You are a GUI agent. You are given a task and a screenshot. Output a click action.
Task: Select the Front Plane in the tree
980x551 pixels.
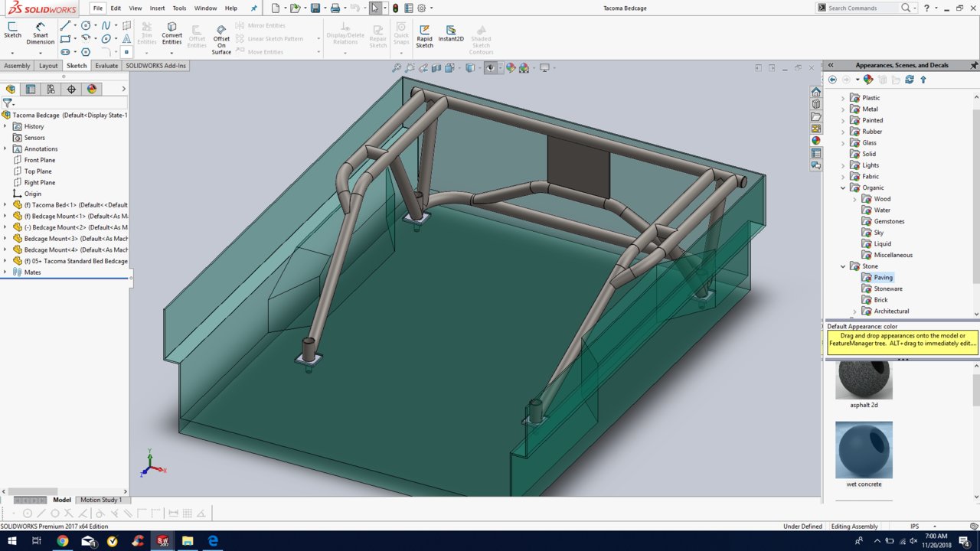(40, 160)
